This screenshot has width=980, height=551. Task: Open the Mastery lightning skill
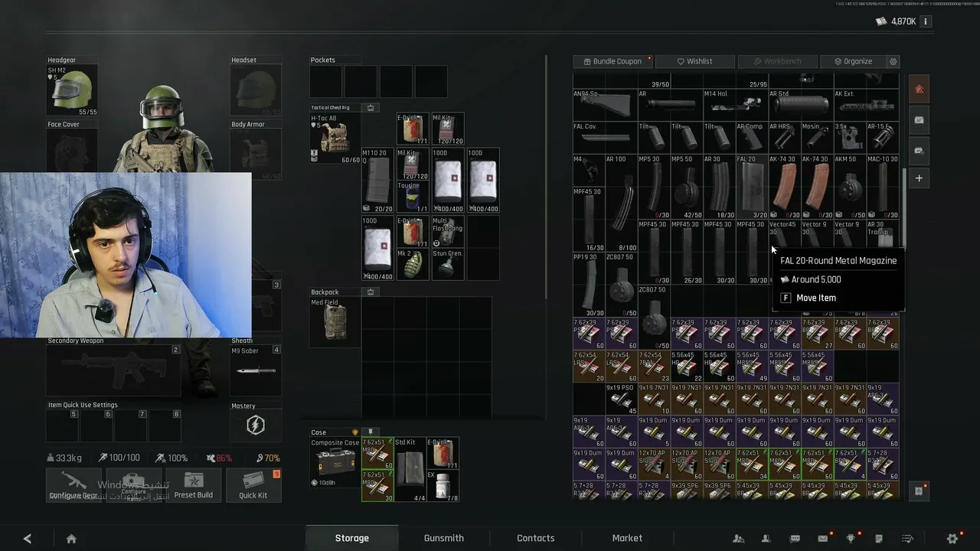pos(255,425)
